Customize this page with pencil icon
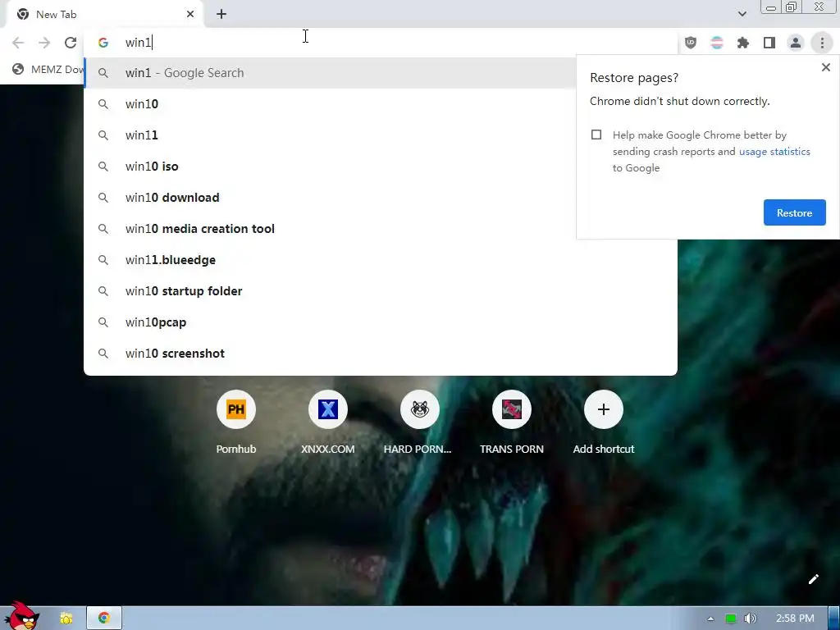 click(813, 579)
